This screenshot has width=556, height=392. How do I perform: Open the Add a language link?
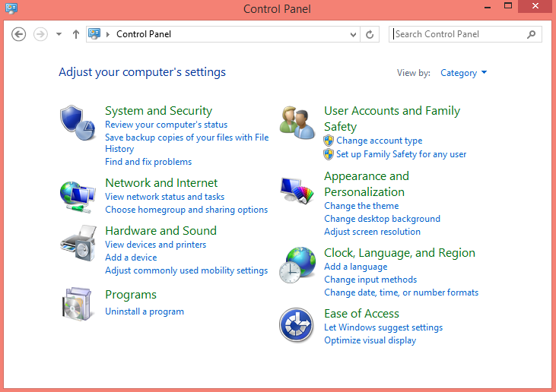(356, 267)
